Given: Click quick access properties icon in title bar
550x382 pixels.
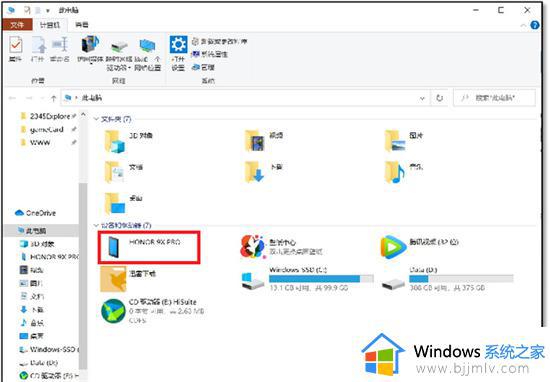Looking at the screenshot, I should coord(27,10).
